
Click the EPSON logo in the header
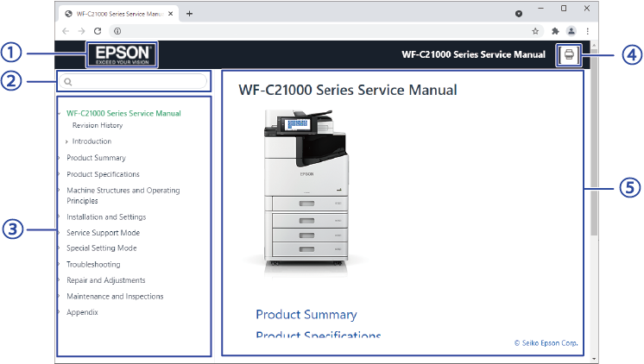122,54
